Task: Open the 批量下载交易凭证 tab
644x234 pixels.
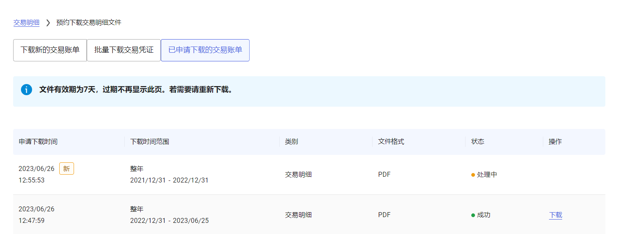Action: click(x=124, y=50)
